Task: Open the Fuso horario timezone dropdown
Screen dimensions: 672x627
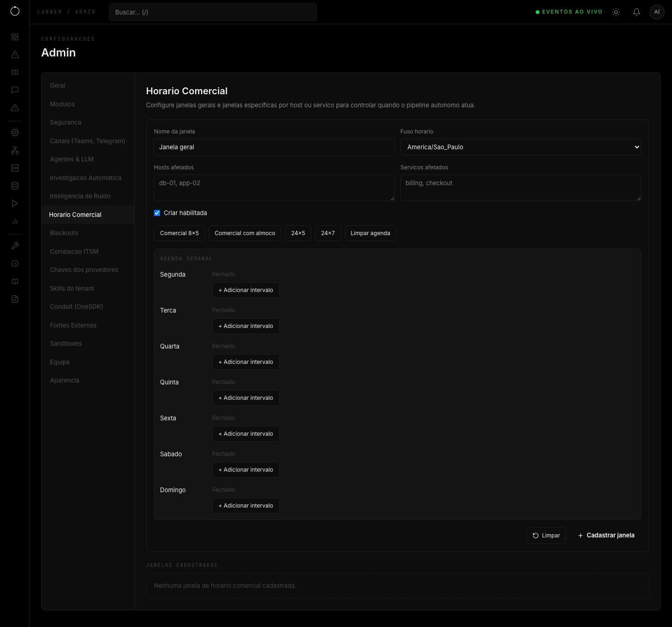Action: point(521,147)
